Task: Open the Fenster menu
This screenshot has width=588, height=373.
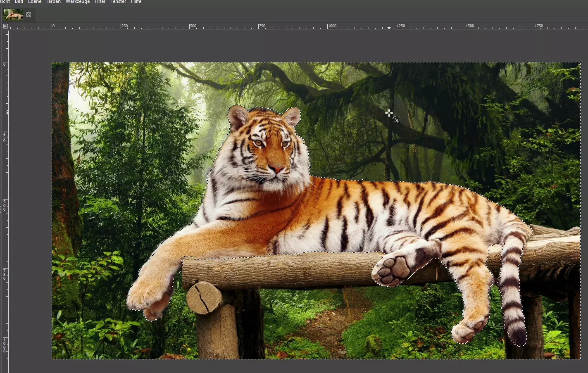Action: tap(118, 2)
